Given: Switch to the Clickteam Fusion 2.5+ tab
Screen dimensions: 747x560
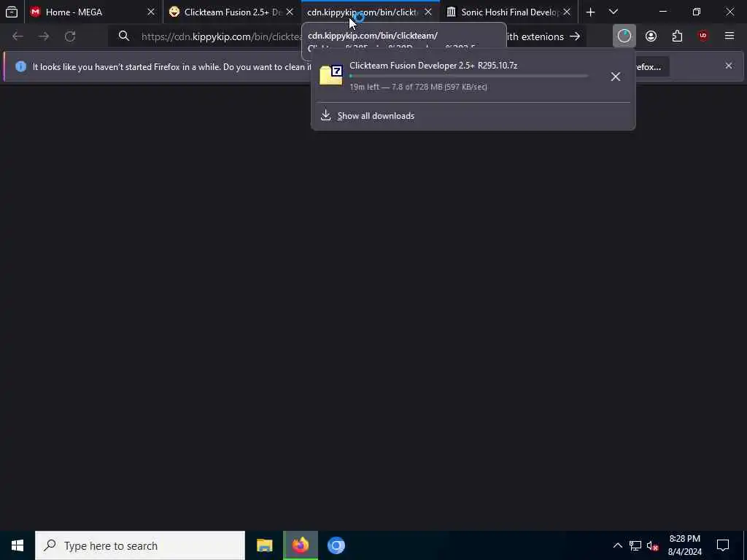Looking at the screenshot, I should point(231,12).
